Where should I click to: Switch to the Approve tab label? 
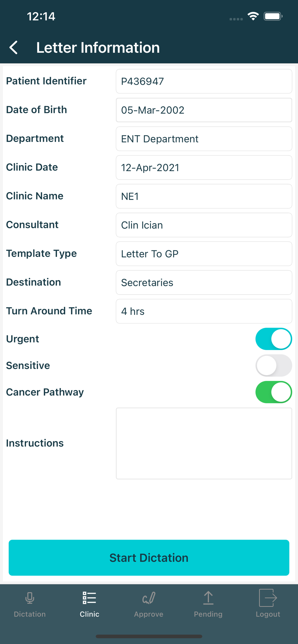coord(149,614)
